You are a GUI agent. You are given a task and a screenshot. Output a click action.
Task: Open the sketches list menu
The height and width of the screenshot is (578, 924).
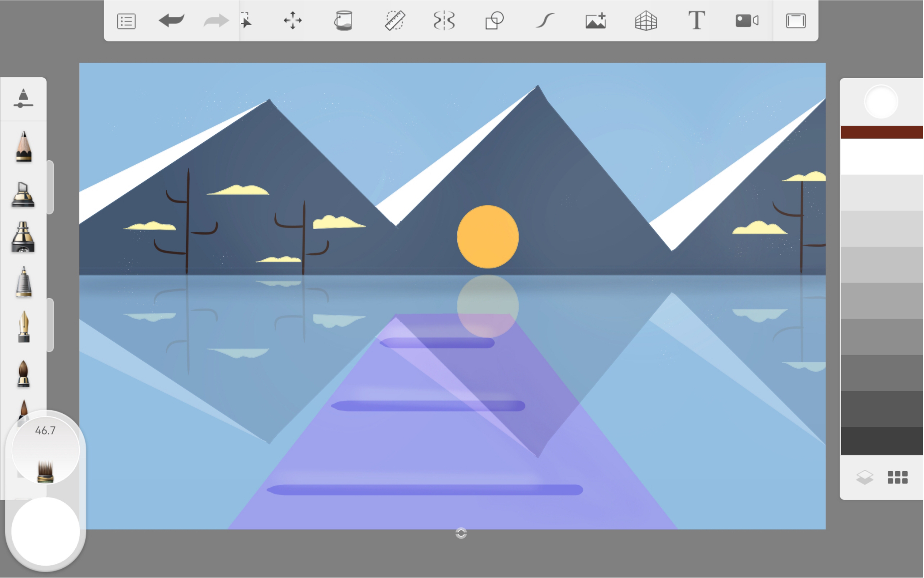126,21
